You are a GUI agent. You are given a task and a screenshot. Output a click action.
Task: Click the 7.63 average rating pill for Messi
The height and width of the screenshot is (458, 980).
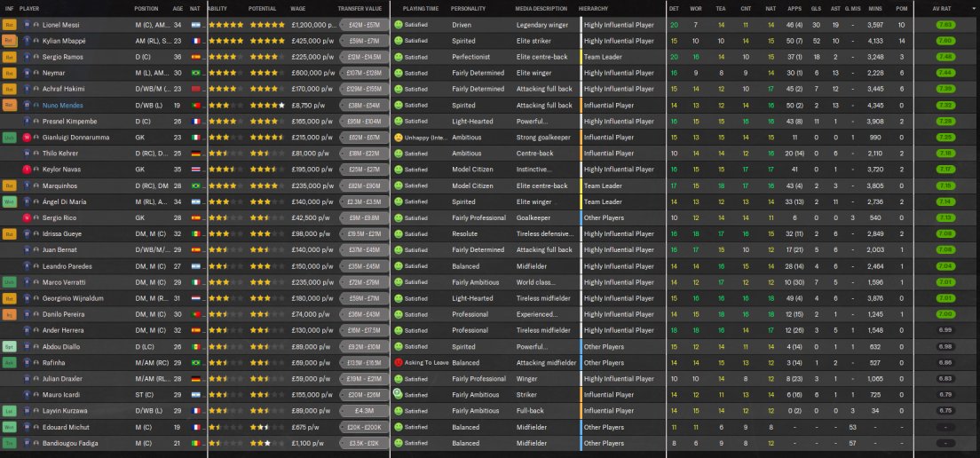[945, 25]
